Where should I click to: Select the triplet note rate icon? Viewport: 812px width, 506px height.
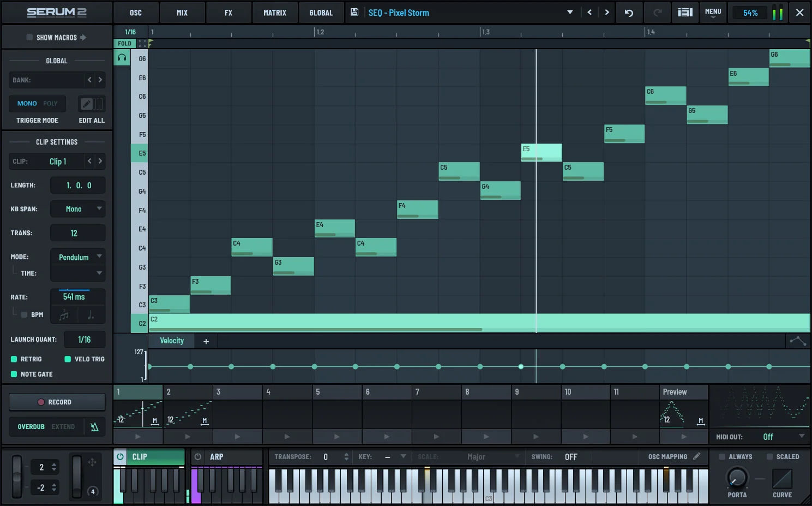64,315
